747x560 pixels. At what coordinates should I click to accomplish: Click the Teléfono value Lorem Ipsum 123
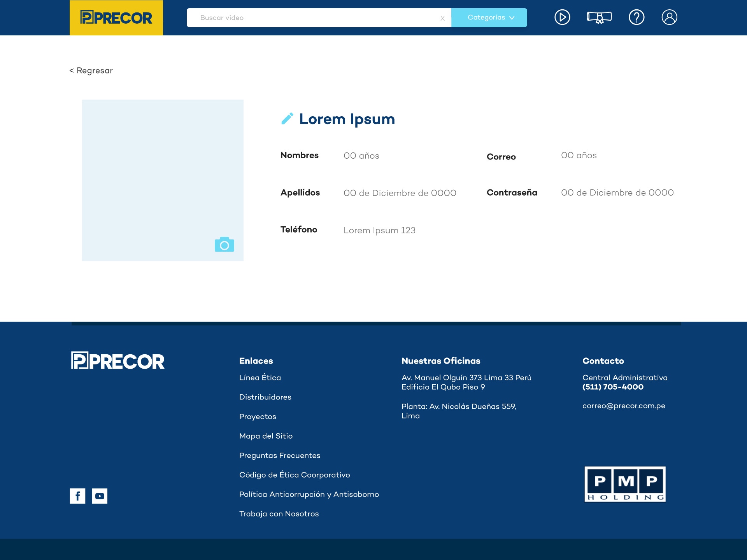tap(379, 230)
